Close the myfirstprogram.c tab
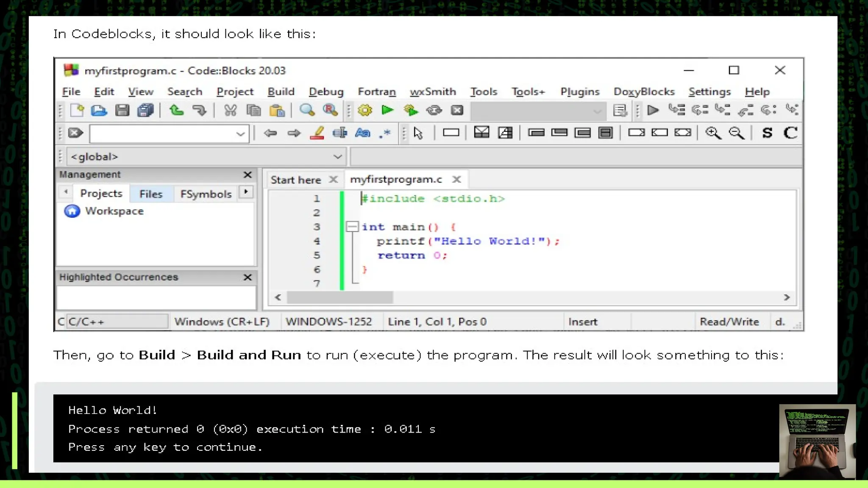This screenshot has width=868, height=488. point(456,179)
